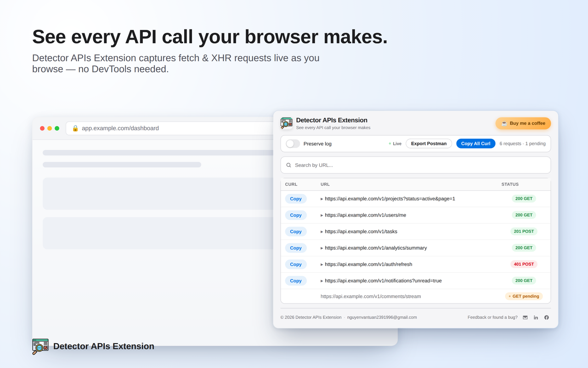Open the Facebook icon in footer

(547, 317)
